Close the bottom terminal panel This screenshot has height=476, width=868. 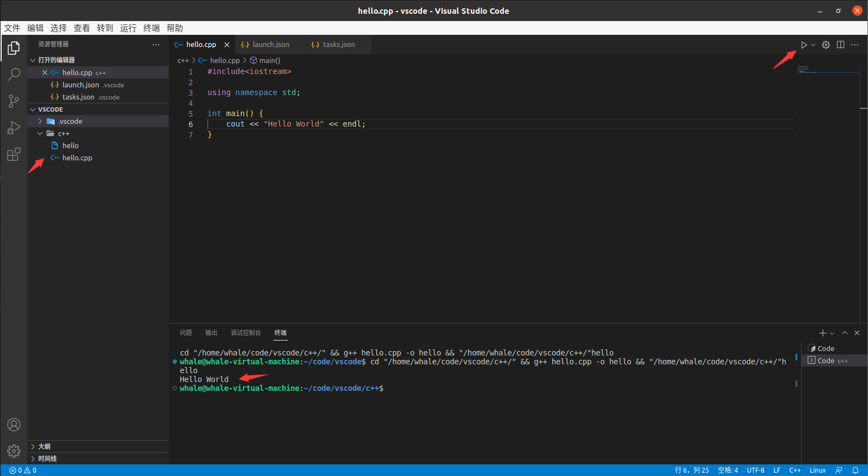point(857,333)
